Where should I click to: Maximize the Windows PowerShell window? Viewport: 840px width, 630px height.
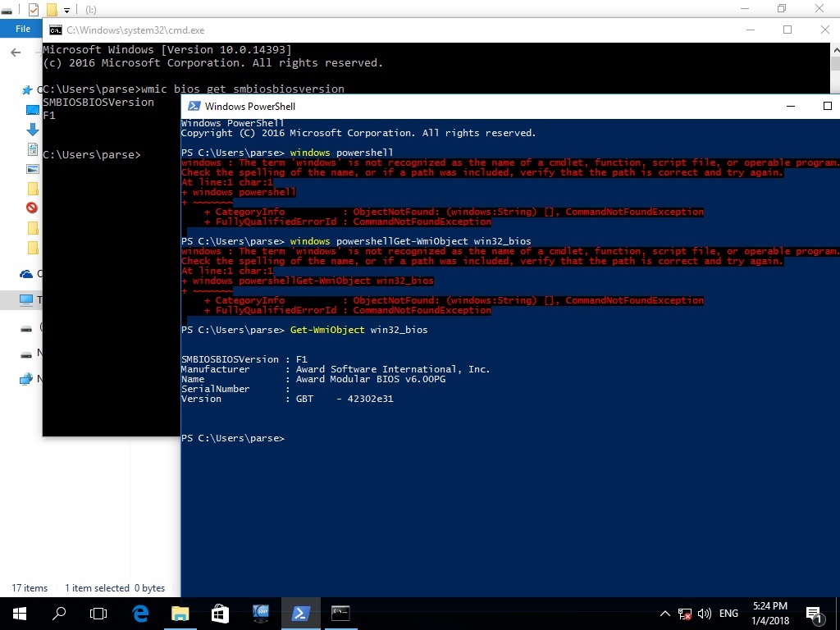tap(827, 106)
